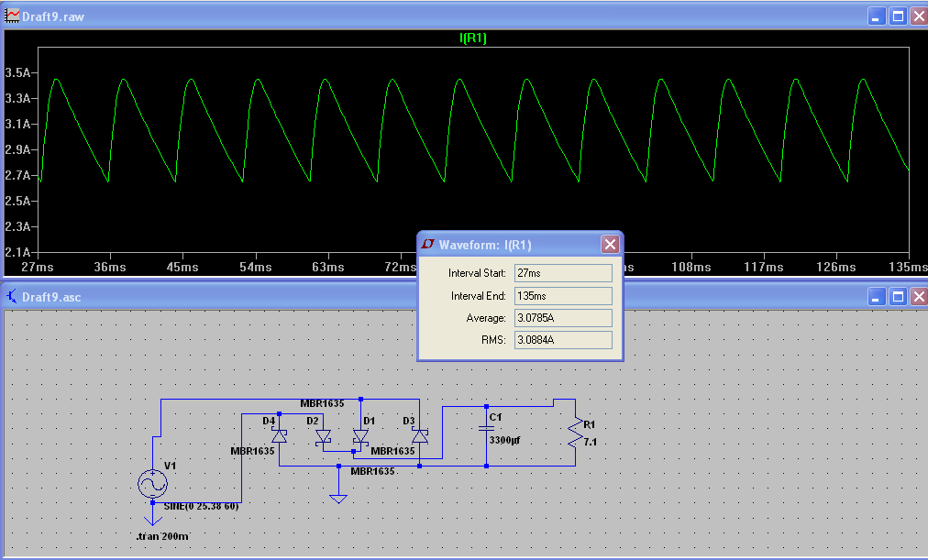Viewport: 928px width, 560px height.
Task: Click the ground symbol below V1
Action: pyautogui.click(x=153, y=521)
